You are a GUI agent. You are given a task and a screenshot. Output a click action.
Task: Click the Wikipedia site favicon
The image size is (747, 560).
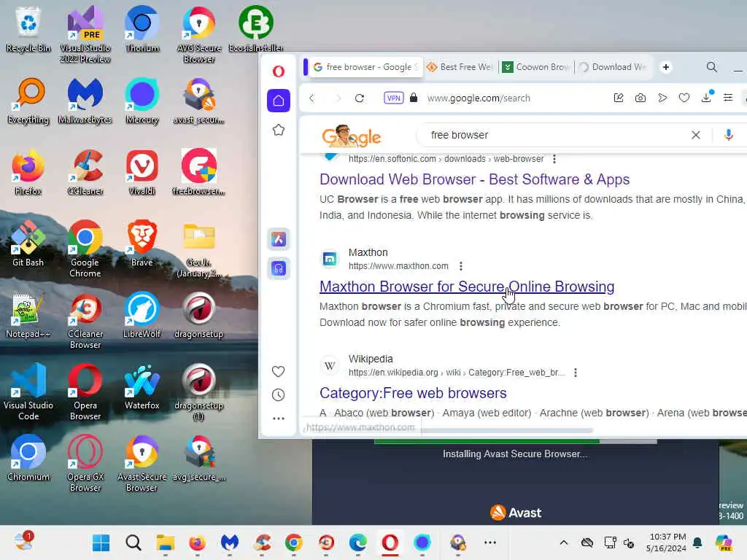click(329, 366)
